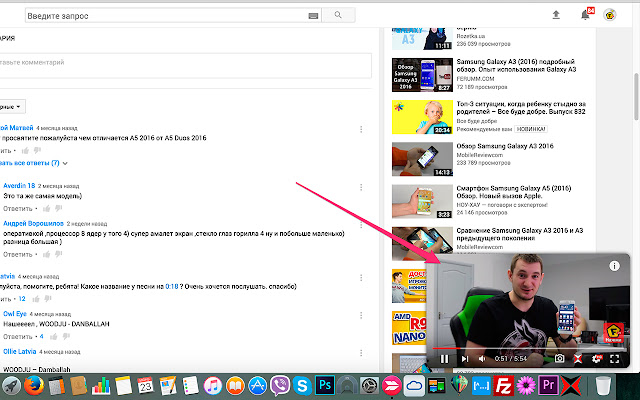Pause the mini player video
Image resolution: width=640 pixels, height=400 pixels.
(x=444, y=359)
